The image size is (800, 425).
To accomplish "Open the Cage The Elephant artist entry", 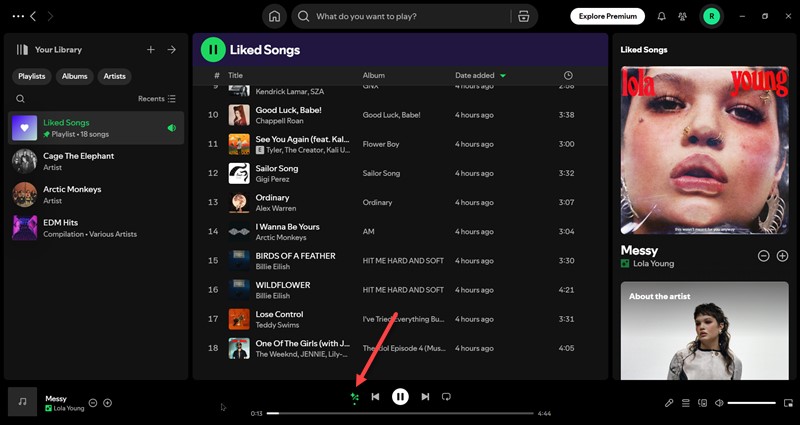I will point(96,161).
